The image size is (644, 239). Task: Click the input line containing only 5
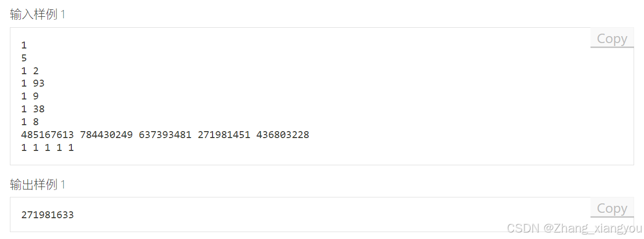click(x=24, y=58)
